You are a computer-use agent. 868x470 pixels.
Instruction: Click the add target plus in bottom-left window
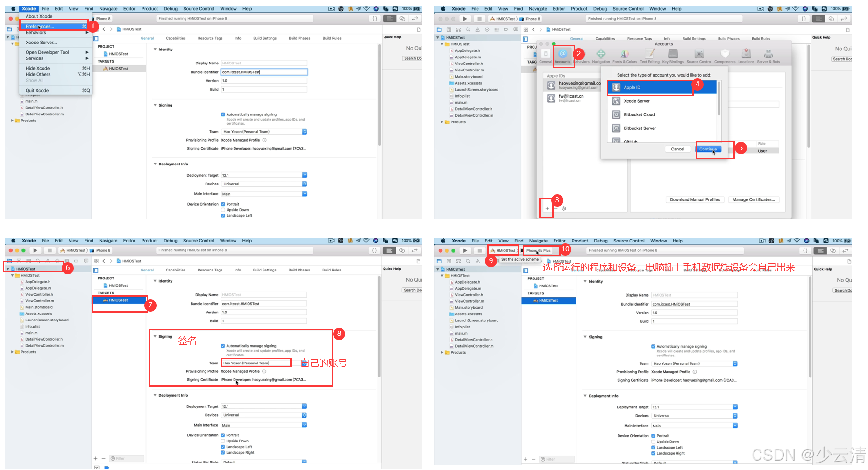(x=96, y=459)
